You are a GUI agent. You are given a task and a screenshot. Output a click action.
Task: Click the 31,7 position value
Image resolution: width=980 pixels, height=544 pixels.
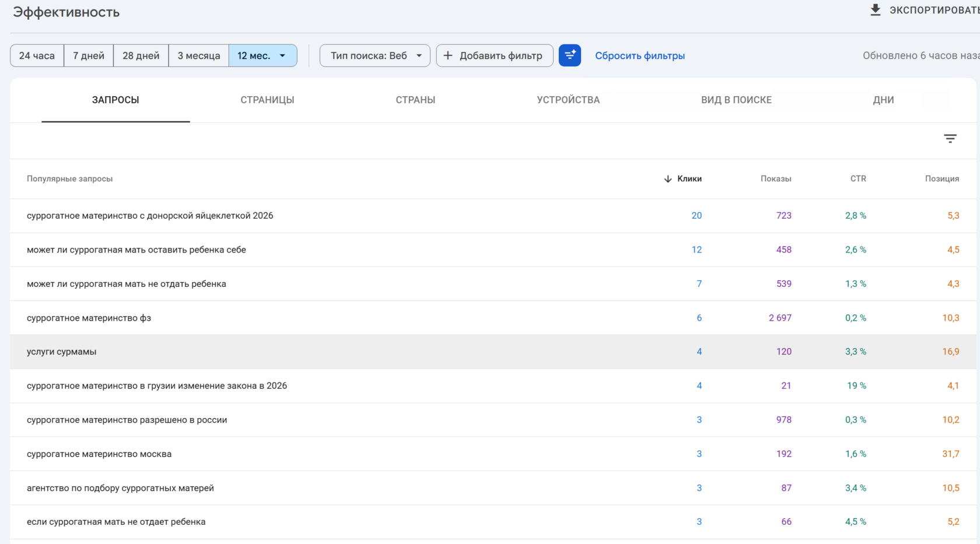951,454
